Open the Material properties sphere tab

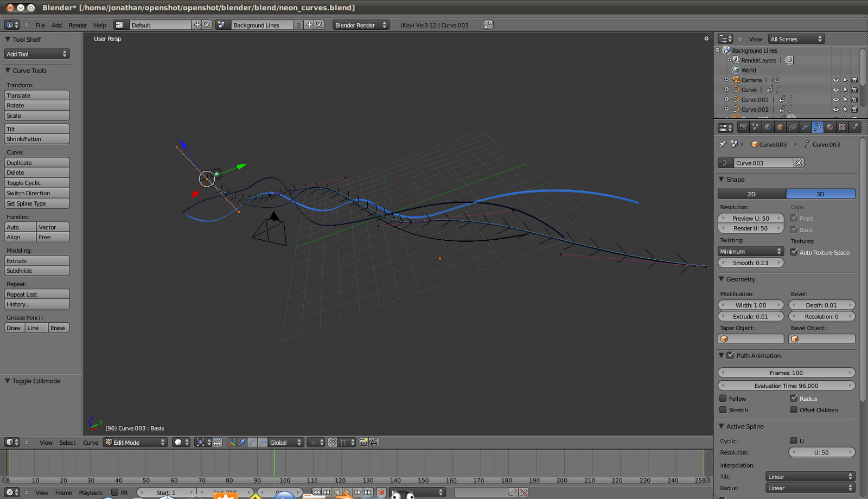[x=829, y=127]
